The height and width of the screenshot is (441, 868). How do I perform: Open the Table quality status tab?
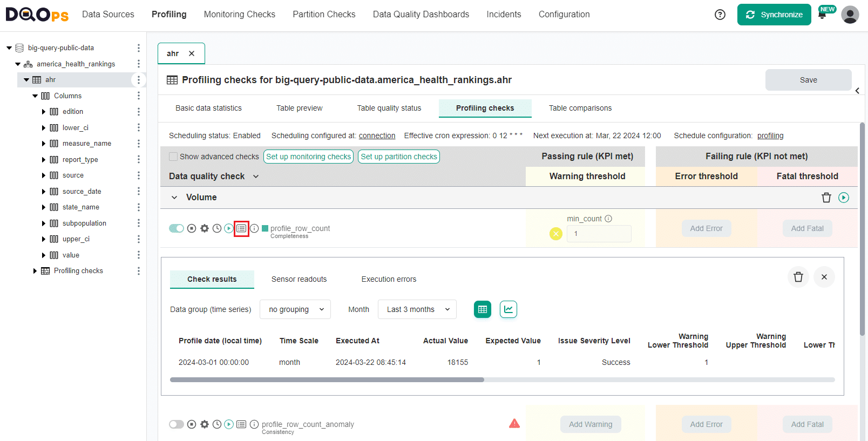point(389,108)
